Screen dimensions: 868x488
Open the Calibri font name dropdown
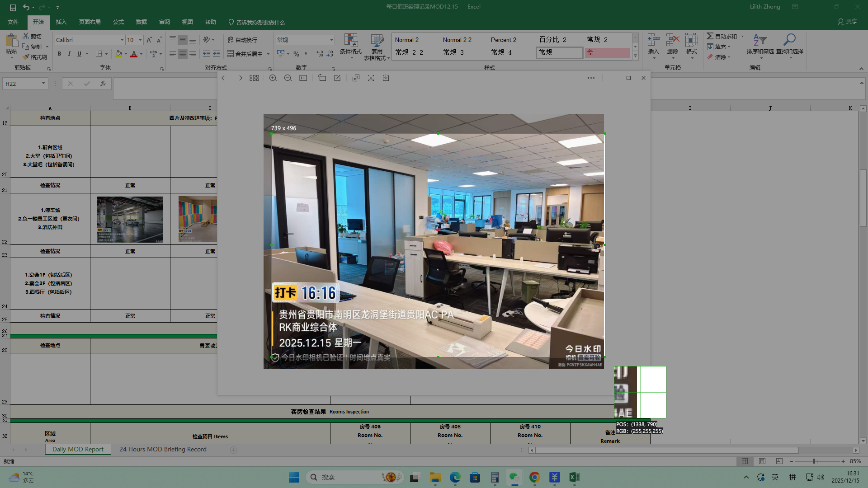click(x=122, y=40)
